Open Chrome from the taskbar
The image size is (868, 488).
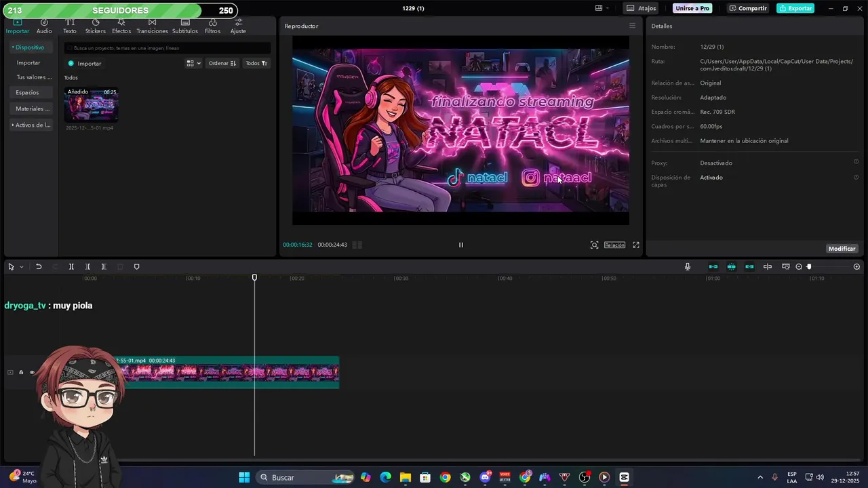[445, 477]
